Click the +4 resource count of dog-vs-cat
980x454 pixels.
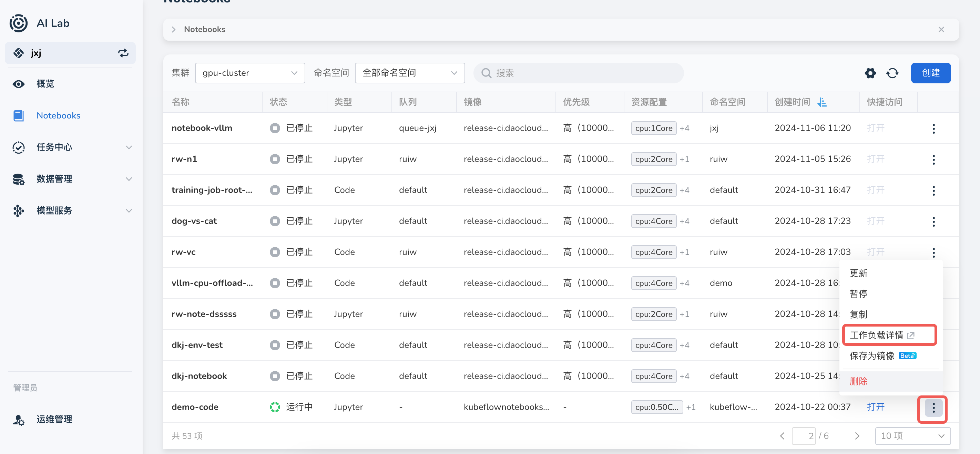click(x=684, y=221)
